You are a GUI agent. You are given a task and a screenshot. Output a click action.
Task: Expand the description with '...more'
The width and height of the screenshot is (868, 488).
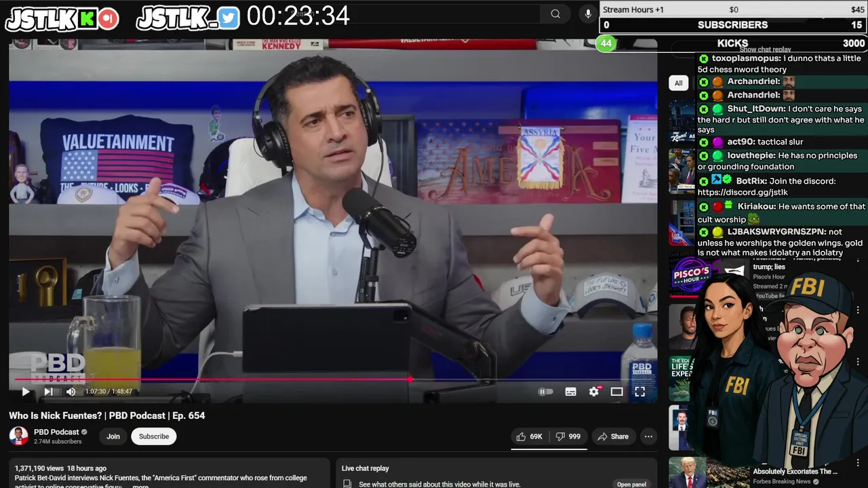[140, 486]
